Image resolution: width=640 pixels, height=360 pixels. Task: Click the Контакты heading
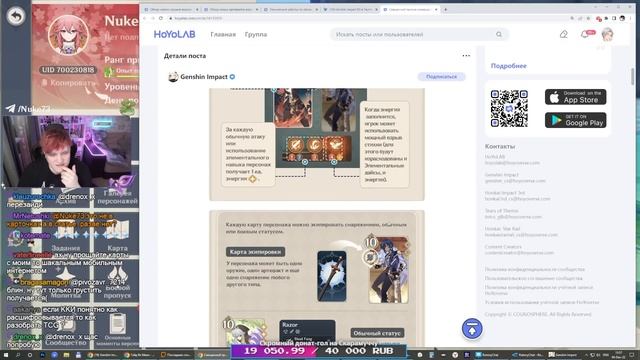500,146
